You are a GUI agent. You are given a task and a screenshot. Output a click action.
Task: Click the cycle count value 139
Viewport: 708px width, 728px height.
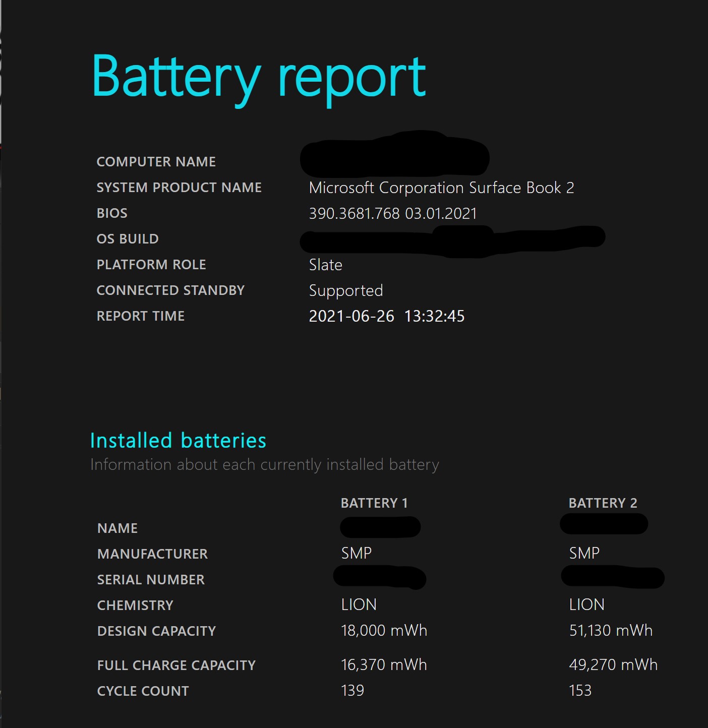(352, 690)
